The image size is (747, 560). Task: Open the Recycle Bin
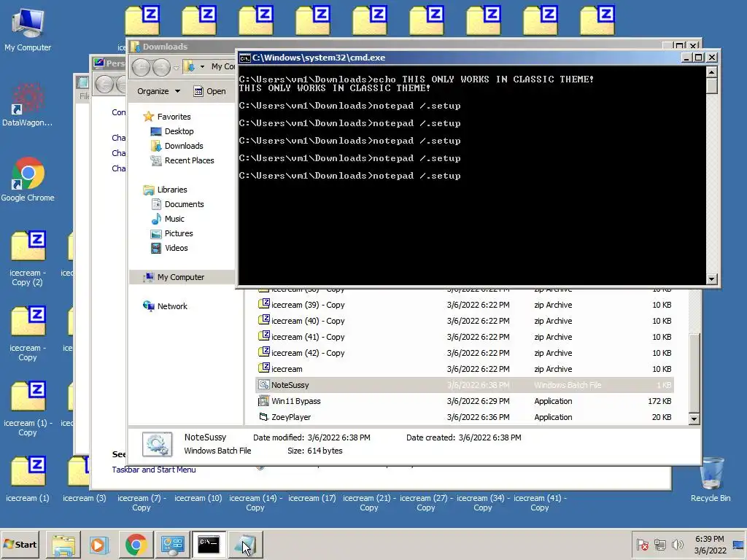point(711,480)
